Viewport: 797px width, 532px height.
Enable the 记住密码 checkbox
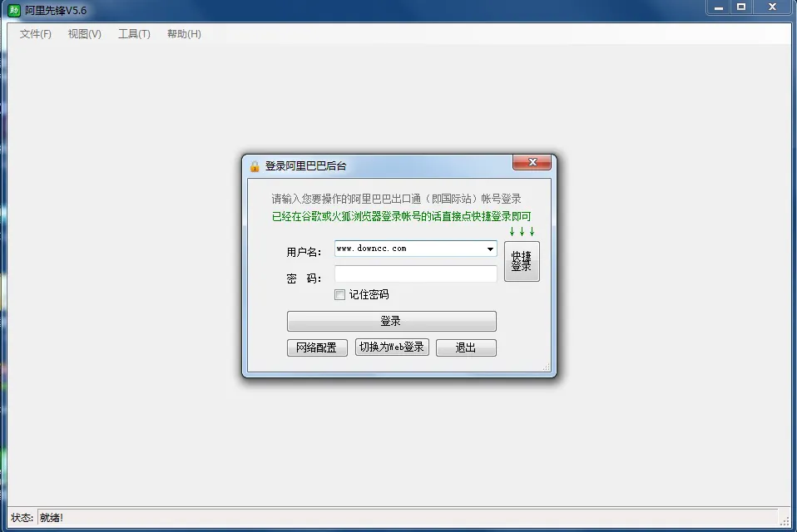point(339,294)
